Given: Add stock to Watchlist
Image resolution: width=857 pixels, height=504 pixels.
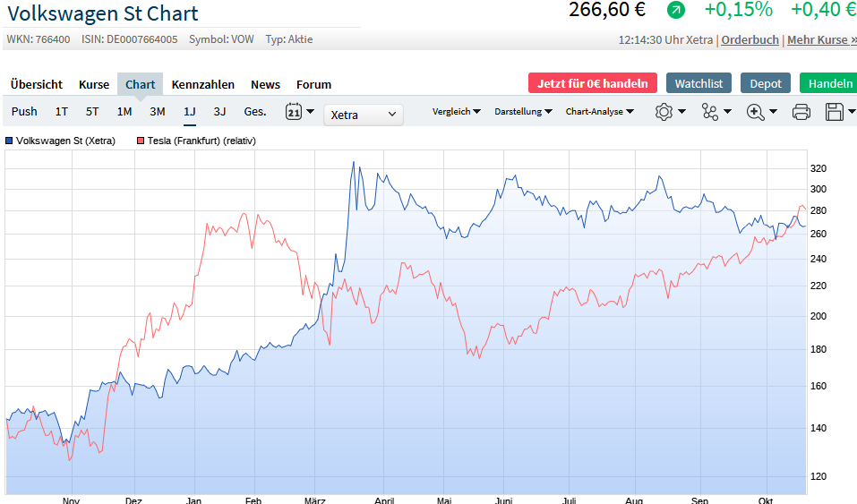Looking at the screenshot, I should point(698,83).
